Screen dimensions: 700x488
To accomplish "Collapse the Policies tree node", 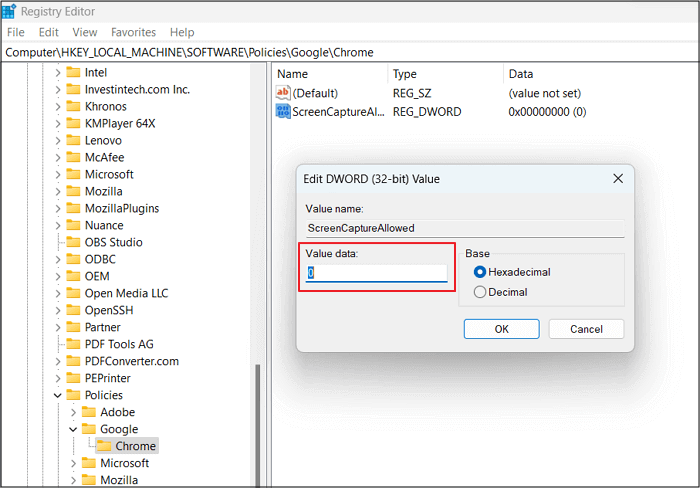I will 57,395.
